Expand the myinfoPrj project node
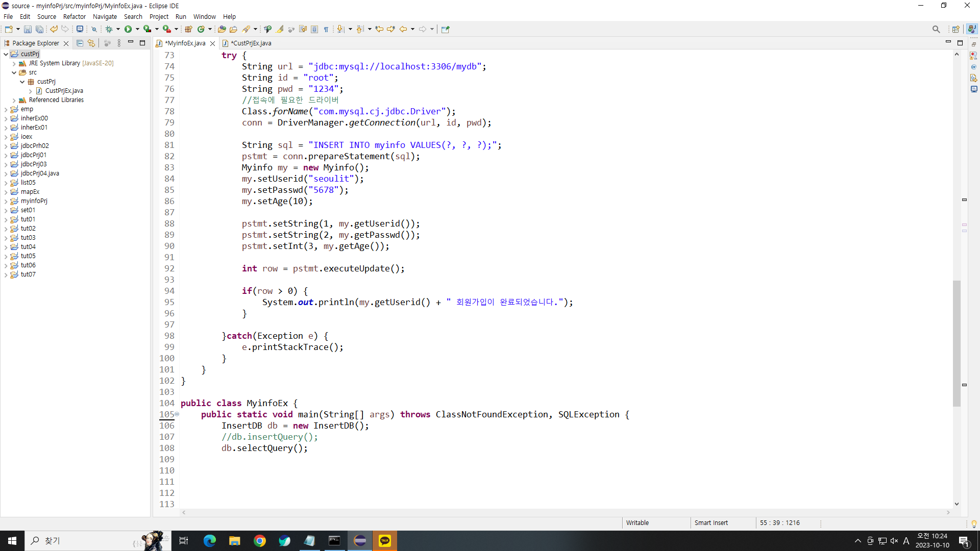 click(x=6, y=201)
